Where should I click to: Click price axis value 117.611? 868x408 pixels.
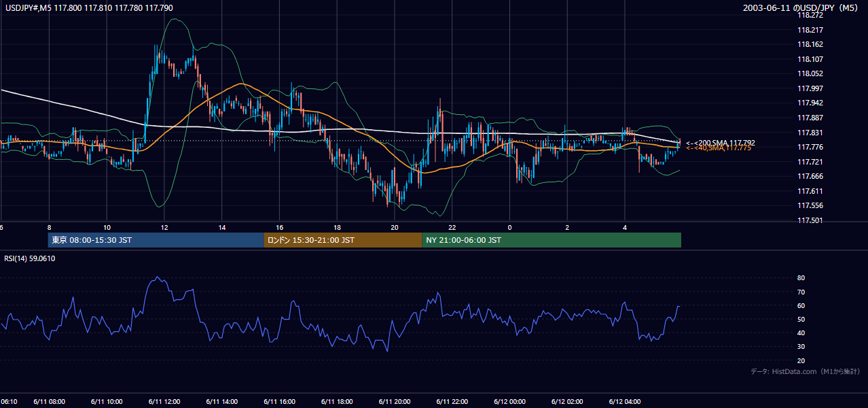coord(809,191)
